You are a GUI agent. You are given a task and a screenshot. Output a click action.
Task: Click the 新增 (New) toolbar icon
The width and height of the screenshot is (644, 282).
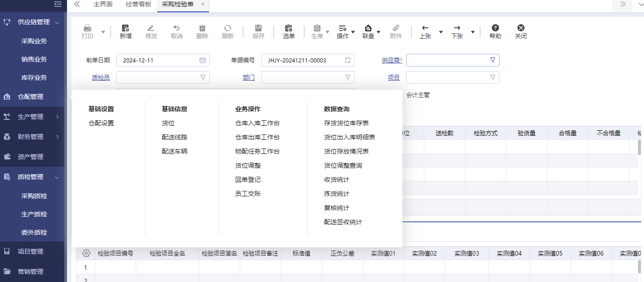click(125, 28)
